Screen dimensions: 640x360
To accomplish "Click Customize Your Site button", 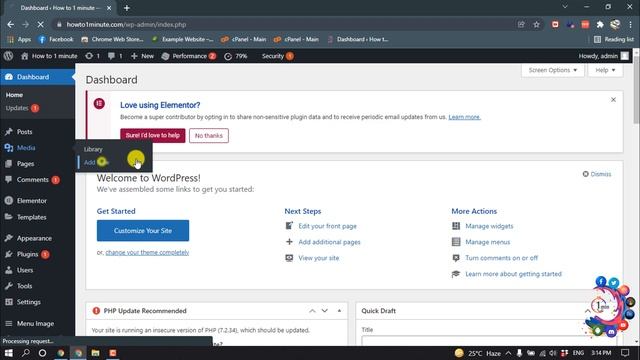I will pyautogui.click(x=143, y=231).
